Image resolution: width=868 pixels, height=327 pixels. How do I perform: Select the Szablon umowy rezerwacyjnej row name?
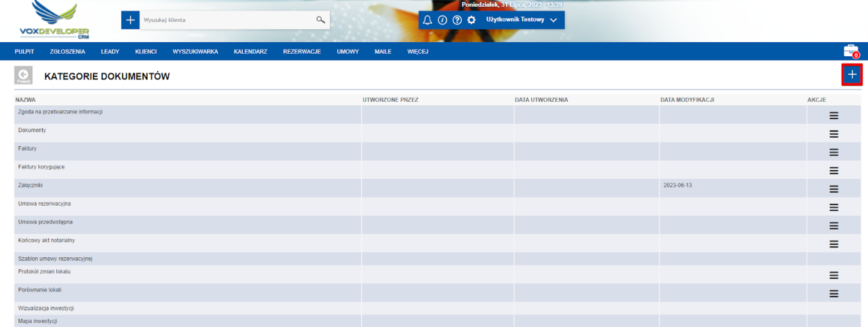point(55,259)
